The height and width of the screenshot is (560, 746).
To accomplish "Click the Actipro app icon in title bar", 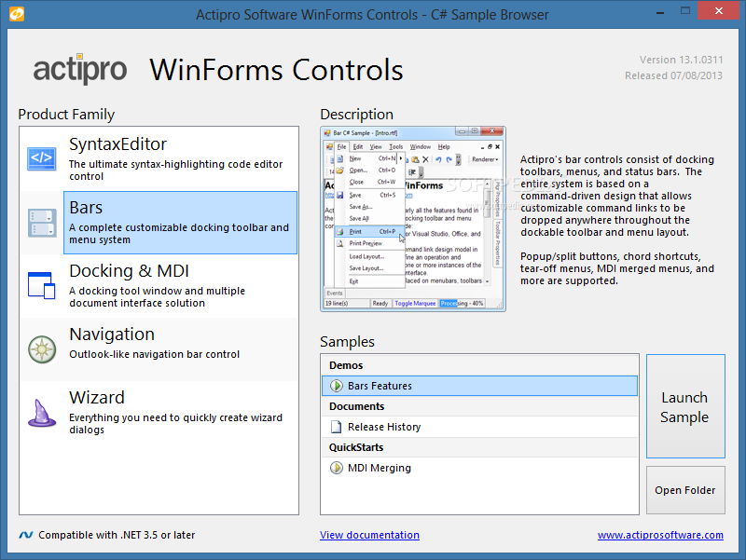I will [17, 14].
